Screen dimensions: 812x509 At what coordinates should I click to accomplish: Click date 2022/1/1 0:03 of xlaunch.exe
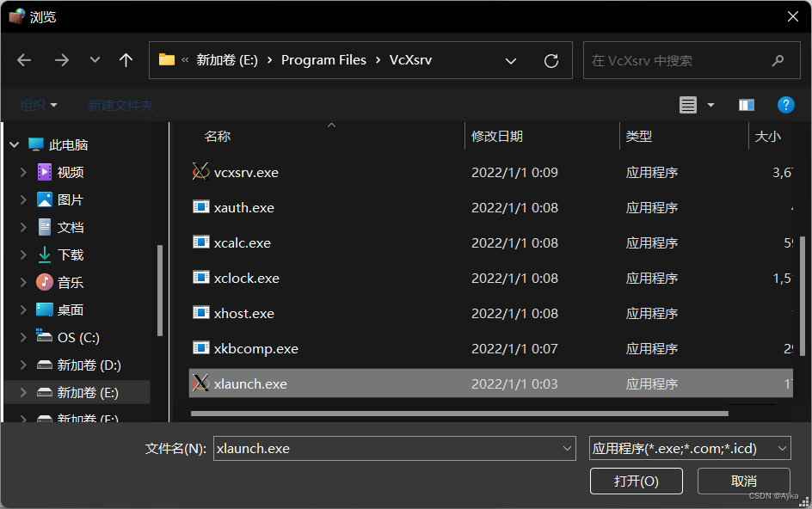tap(514, 383)
